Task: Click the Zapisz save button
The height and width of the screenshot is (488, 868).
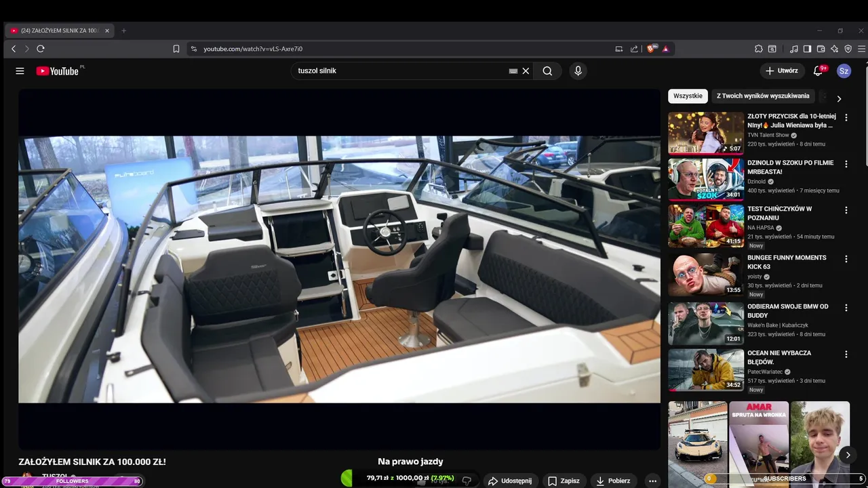Action: click(564, 481)
